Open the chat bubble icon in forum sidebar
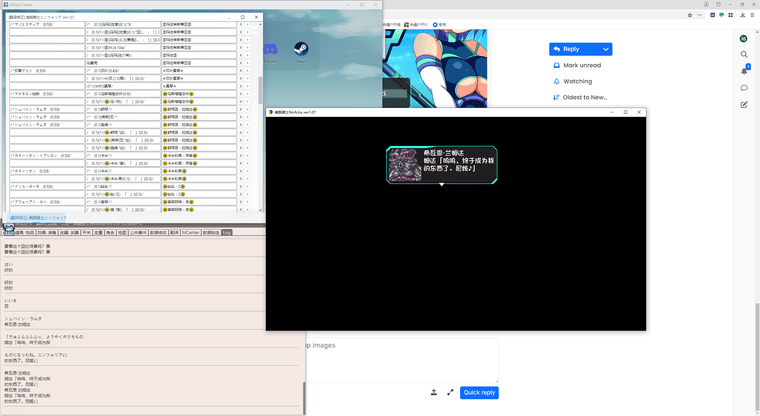Screen dimensions: 760x416 [744, 88]
